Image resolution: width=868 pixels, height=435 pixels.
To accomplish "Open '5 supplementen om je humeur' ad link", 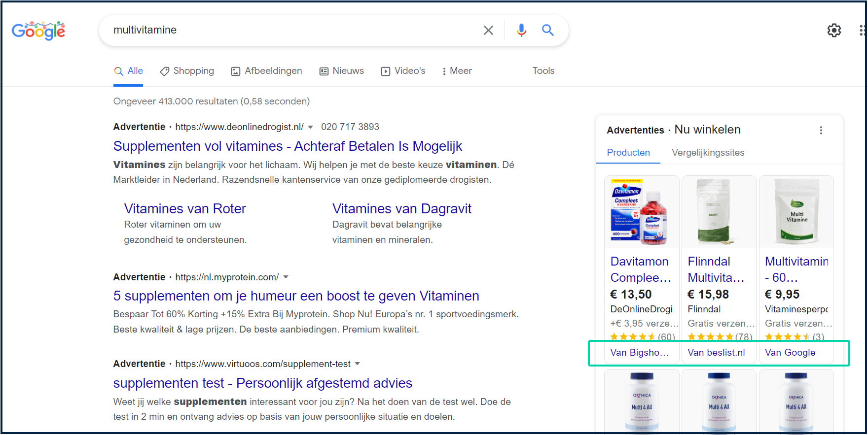I will point(296,296).
